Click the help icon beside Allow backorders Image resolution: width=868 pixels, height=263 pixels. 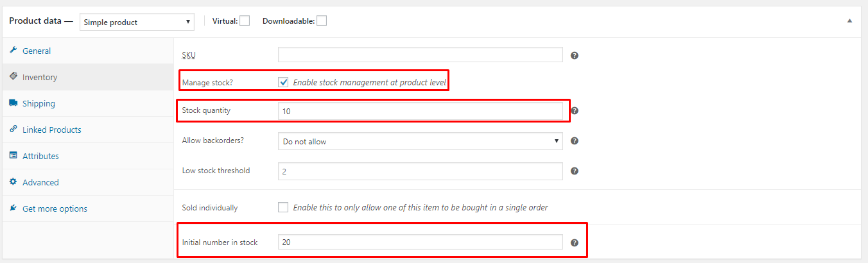575,141
